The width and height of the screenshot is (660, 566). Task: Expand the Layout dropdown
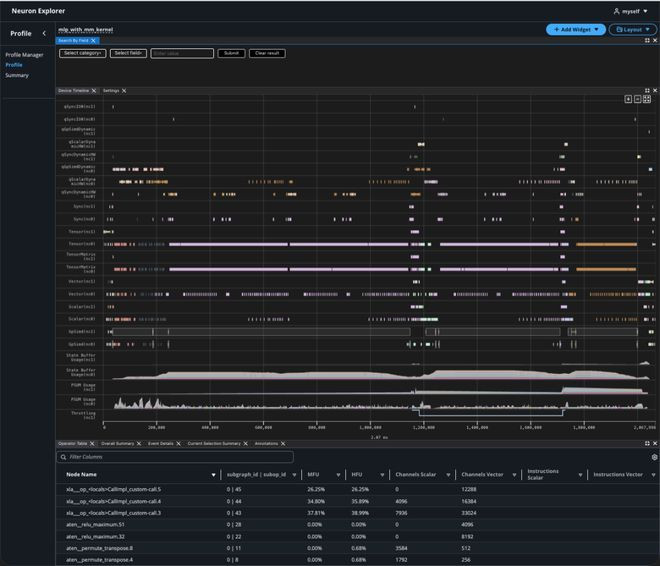pyautogui.click(x=632, y=30)
